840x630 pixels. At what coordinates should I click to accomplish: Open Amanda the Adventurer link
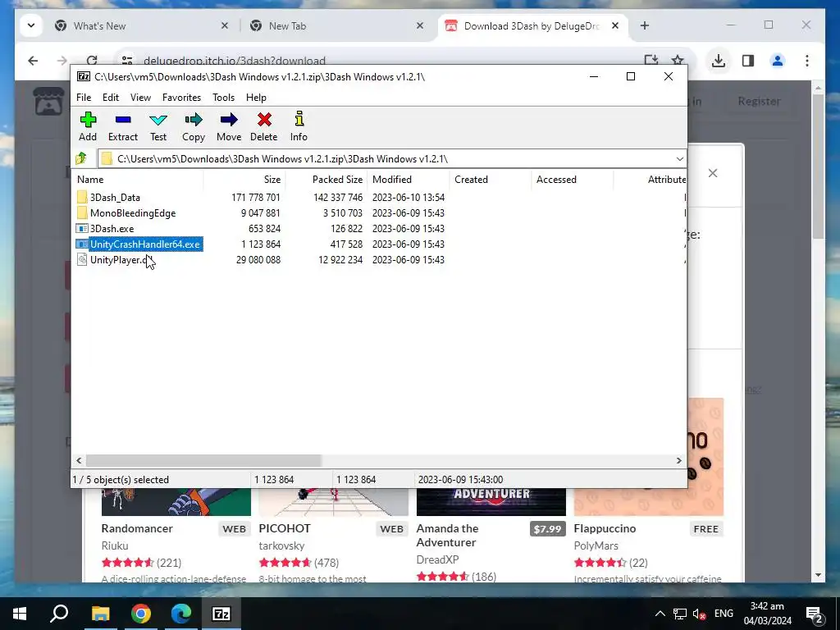tap(447, 535)
